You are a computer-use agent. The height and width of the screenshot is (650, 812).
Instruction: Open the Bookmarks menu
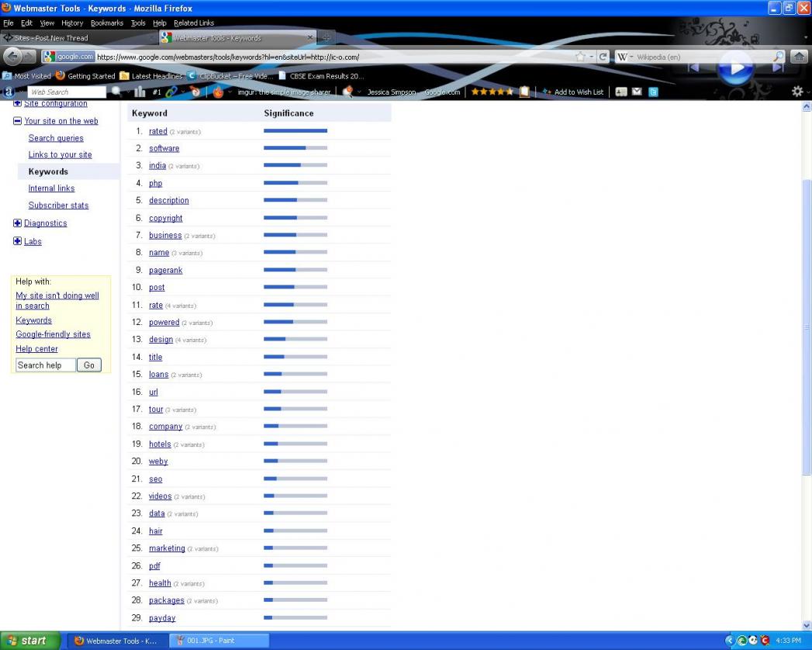click(107, 22)
